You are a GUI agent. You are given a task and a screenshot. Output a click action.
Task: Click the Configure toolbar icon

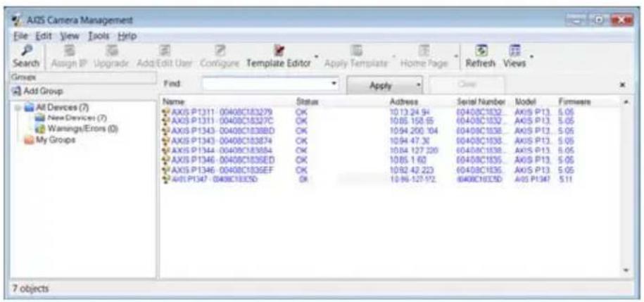219,50
